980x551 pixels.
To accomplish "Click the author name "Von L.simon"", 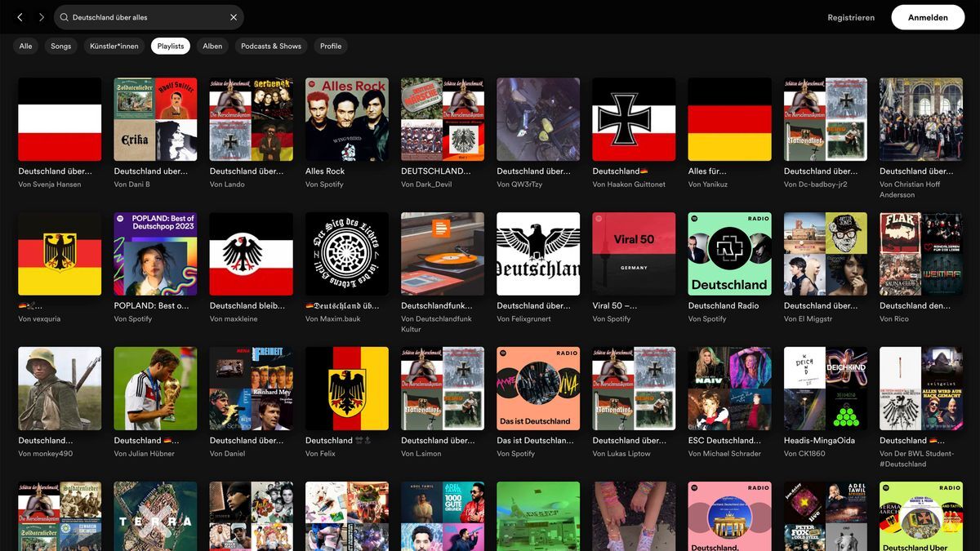I will click(x=423, y=454).
